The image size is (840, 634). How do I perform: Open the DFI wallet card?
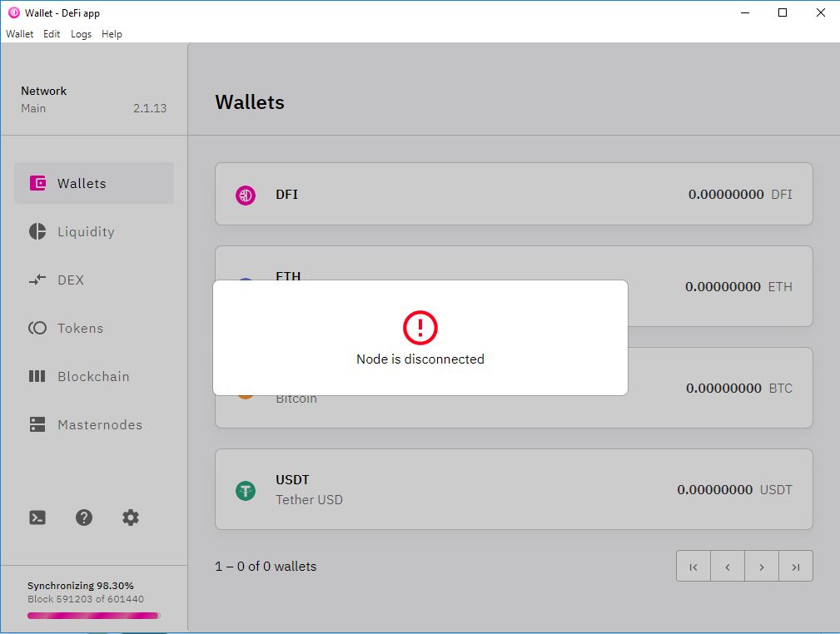click(x=514, y=194)
